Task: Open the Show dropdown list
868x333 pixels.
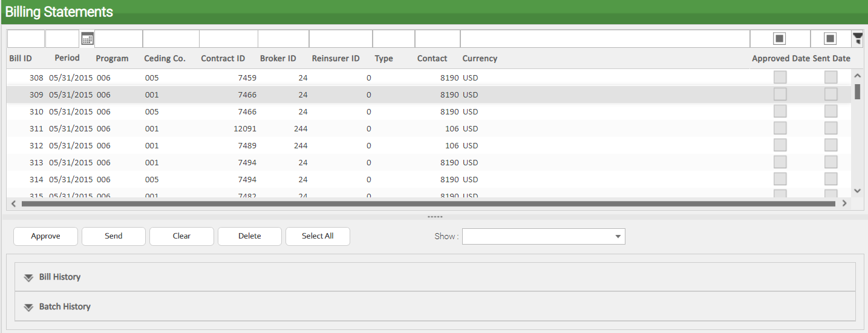Action: click(618, 237)
